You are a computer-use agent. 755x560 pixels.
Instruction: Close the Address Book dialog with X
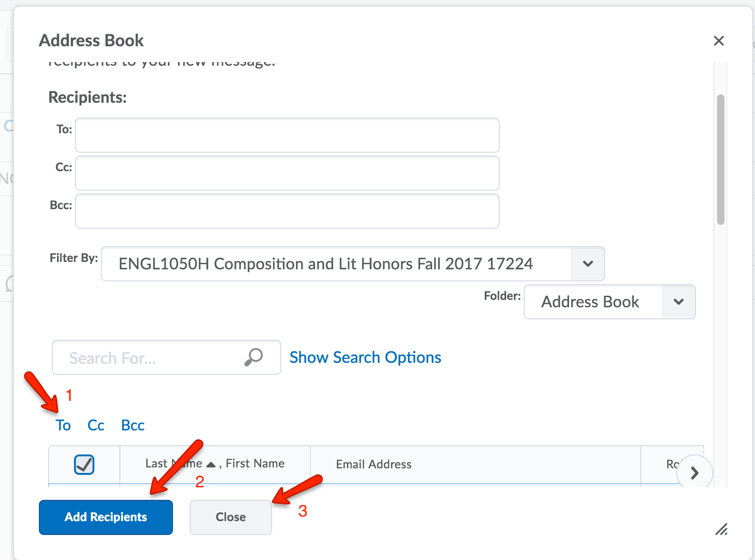718,41
